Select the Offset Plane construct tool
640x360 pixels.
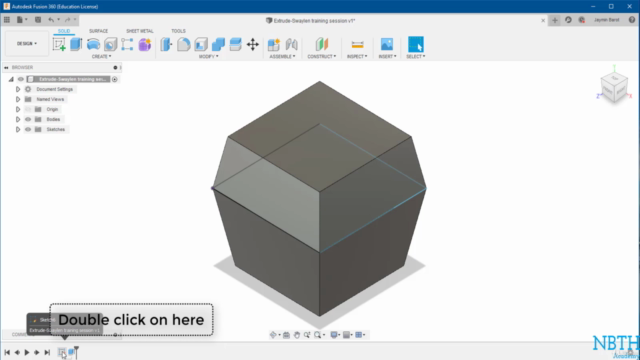[x=322, y=44]
